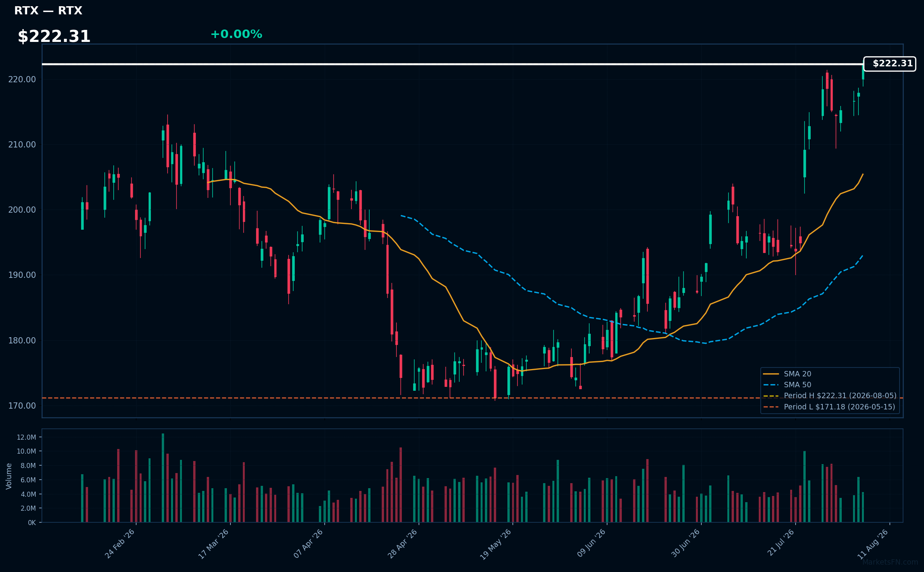Click the 180.00 price axis label
The image size is (924, 572).
(x=22, y=340)
